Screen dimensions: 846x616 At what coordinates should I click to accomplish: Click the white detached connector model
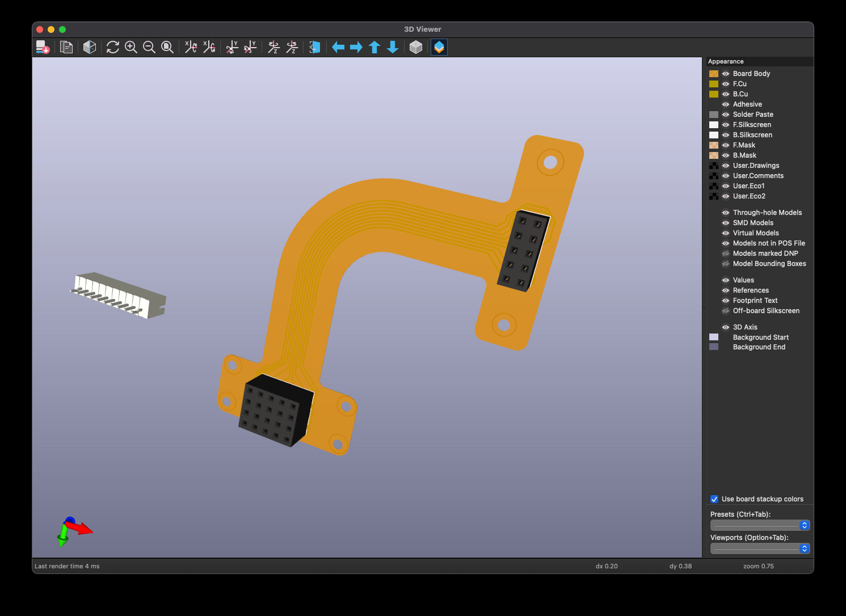[x=118, y=295]
